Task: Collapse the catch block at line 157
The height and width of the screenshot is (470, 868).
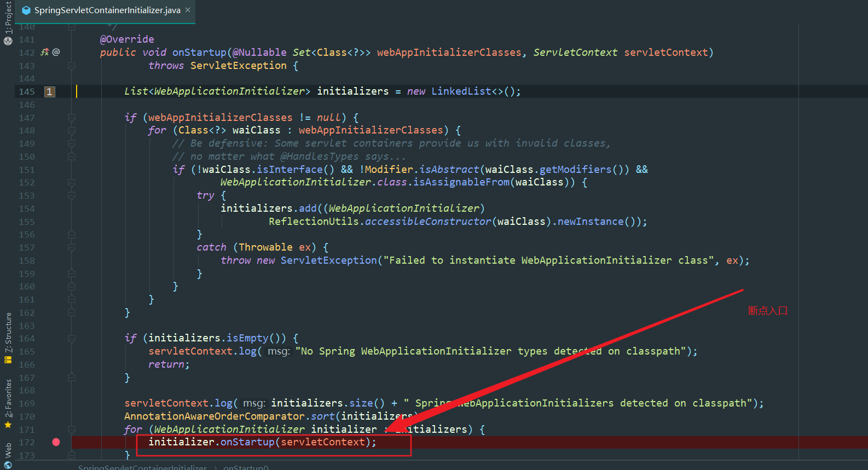Action: pos(71,247)
